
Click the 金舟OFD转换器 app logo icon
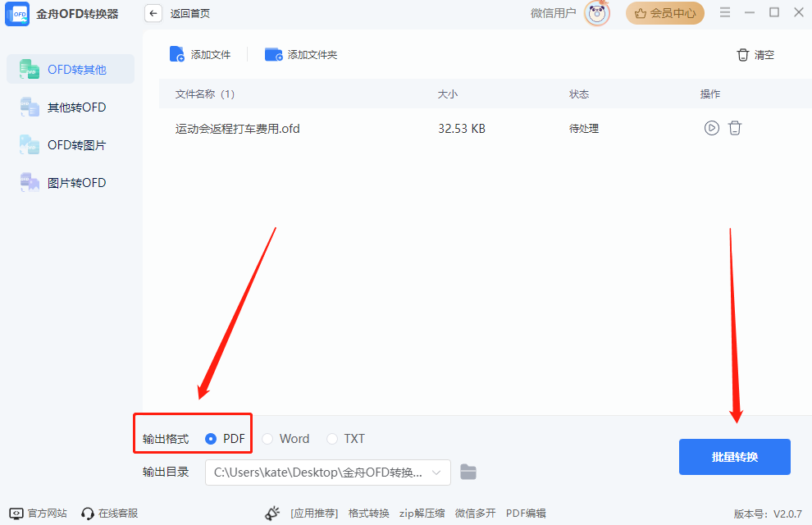click(17, 14)
